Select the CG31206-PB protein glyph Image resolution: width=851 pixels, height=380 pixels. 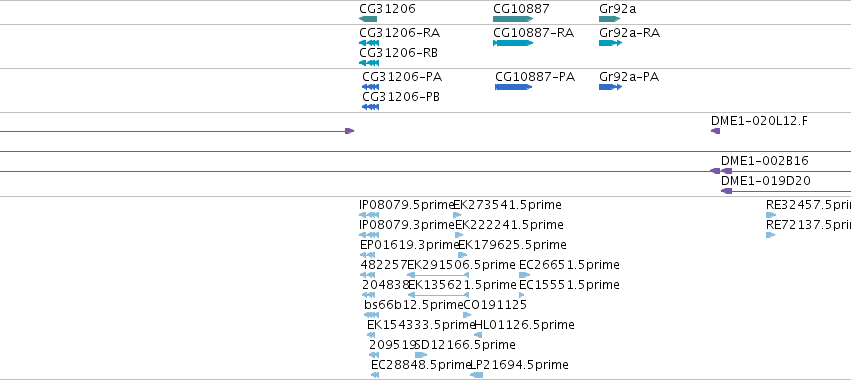click(370, 107)
